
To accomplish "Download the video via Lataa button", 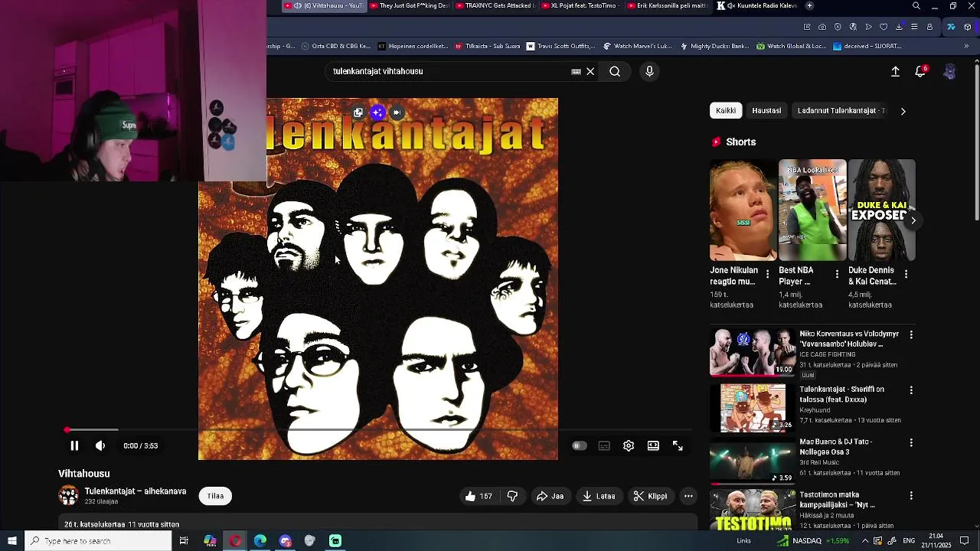I will [599, 496].
